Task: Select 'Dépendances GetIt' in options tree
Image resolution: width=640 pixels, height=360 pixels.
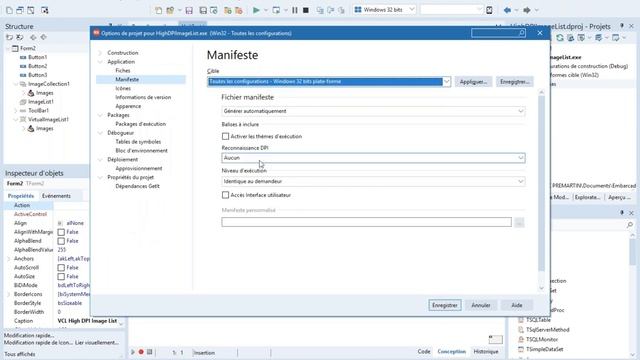Action: [137, 186]
